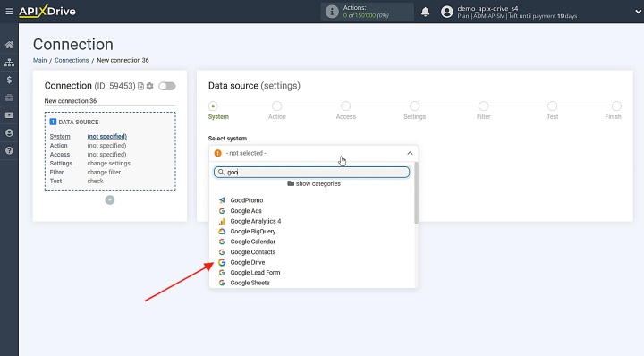
Task: Click the Action (not specified) value
Action: click(106, 146)
